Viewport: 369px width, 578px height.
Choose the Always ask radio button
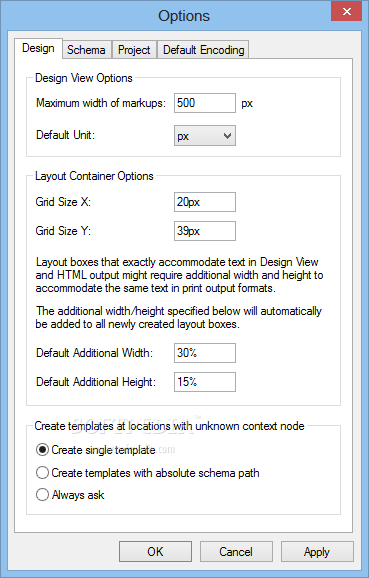click(70, 495)
